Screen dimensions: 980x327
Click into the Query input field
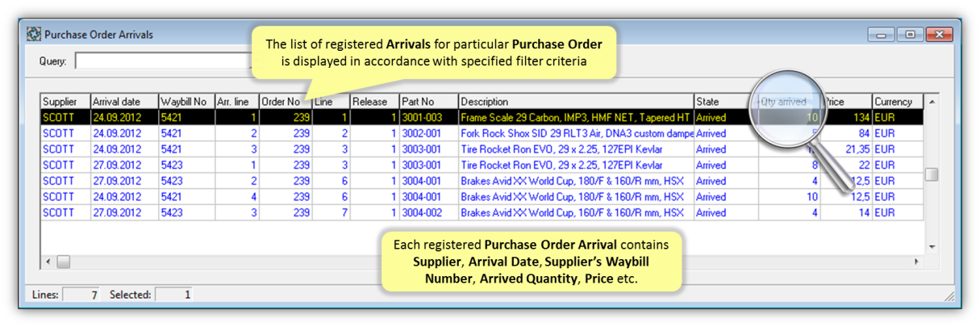click(x=161, y=61)
